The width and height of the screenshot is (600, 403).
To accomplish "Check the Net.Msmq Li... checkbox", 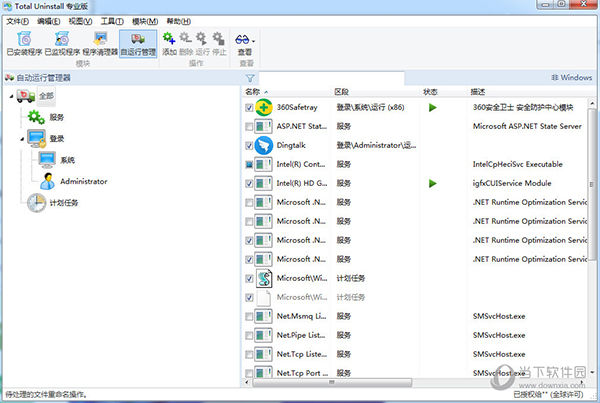I will click(x=249, y=316).
